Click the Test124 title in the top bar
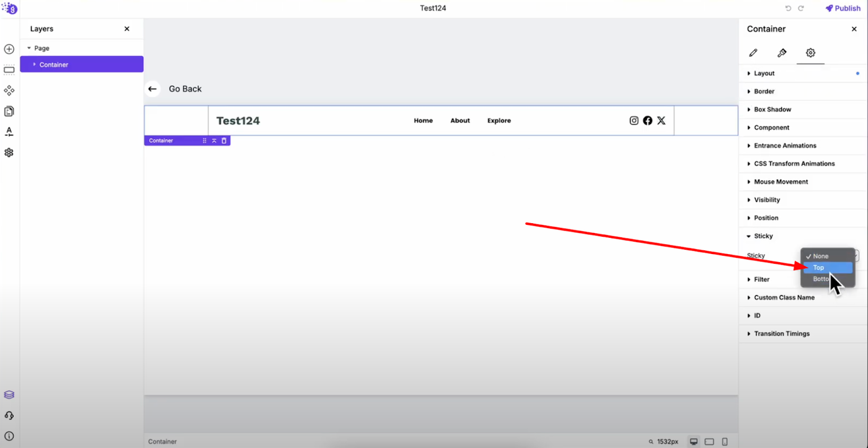Image resolution: width=868 pixels, height=448 pixels. (x=433, y=8)
